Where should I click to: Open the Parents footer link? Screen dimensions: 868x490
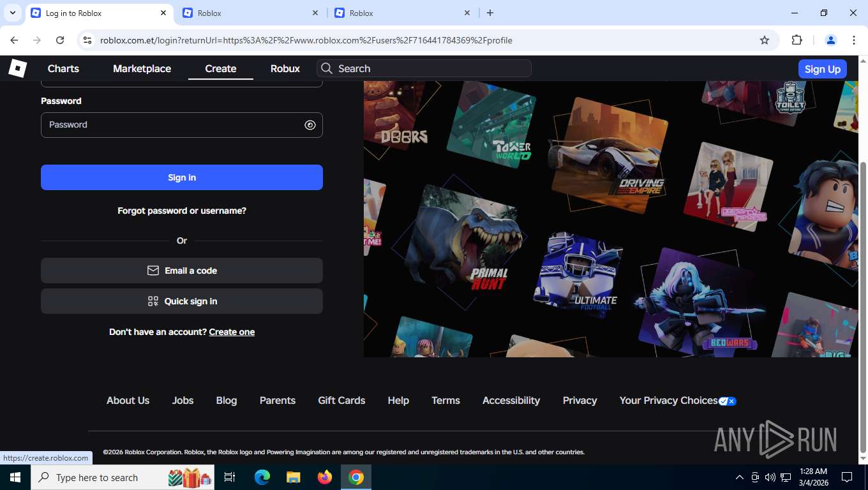point(278,400)
